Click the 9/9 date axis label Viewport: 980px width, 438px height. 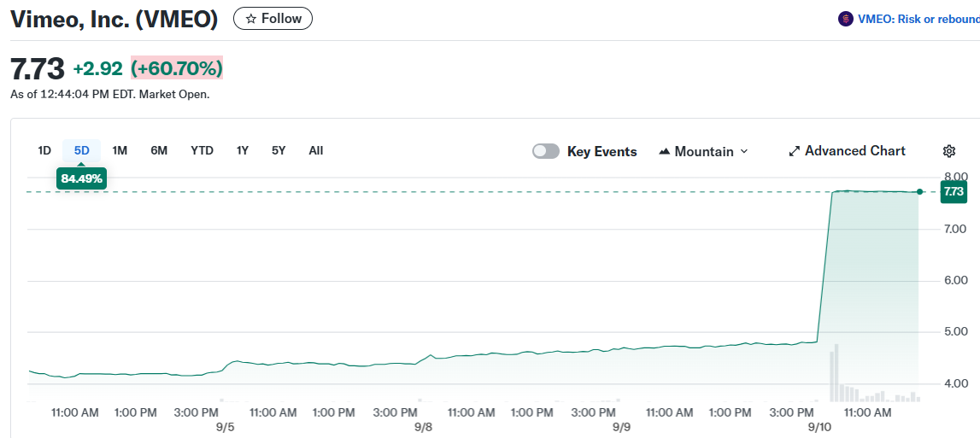pos(621,428)
